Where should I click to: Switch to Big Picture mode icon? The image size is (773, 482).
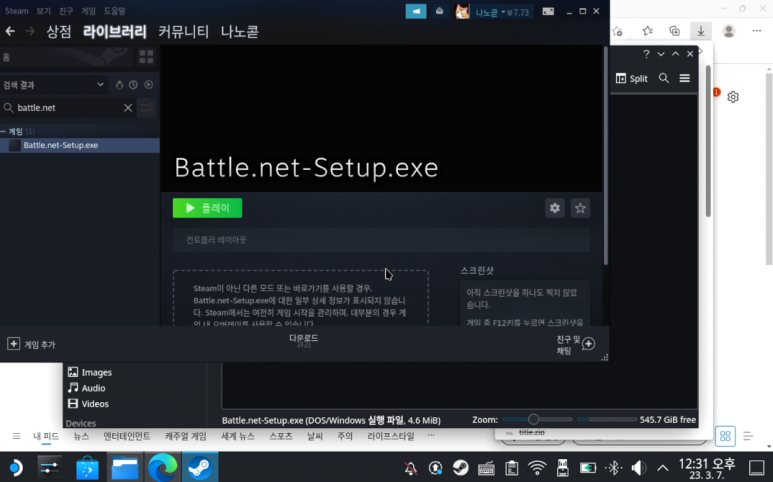pos(548,11)
